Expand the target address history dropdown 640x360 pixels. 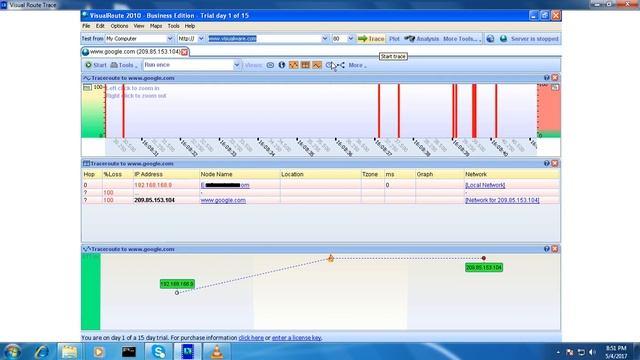pyautogui.click(x=325, y=39)
